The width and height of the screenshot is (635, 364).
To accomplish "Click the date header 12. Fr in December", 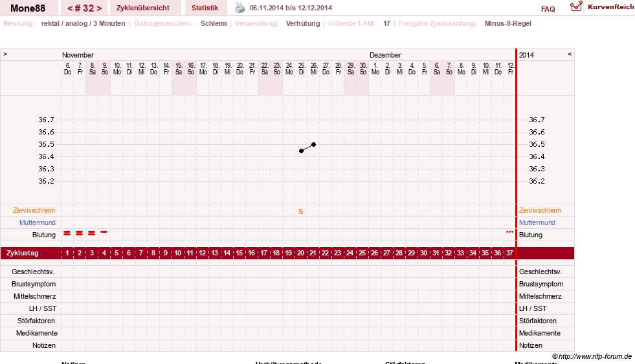I will pyautogui.click(x=511, y=69).
